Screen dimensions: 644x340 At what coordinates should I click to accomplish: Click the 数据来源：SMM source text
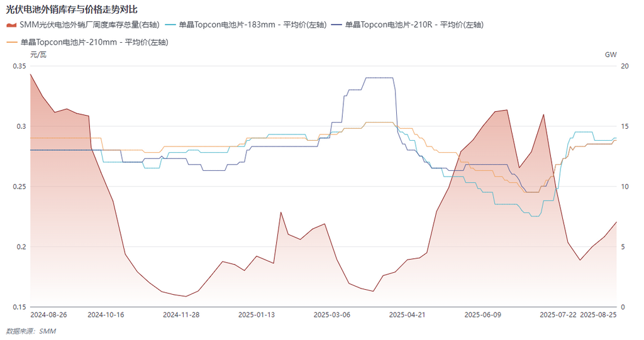(x=31, y=331)
